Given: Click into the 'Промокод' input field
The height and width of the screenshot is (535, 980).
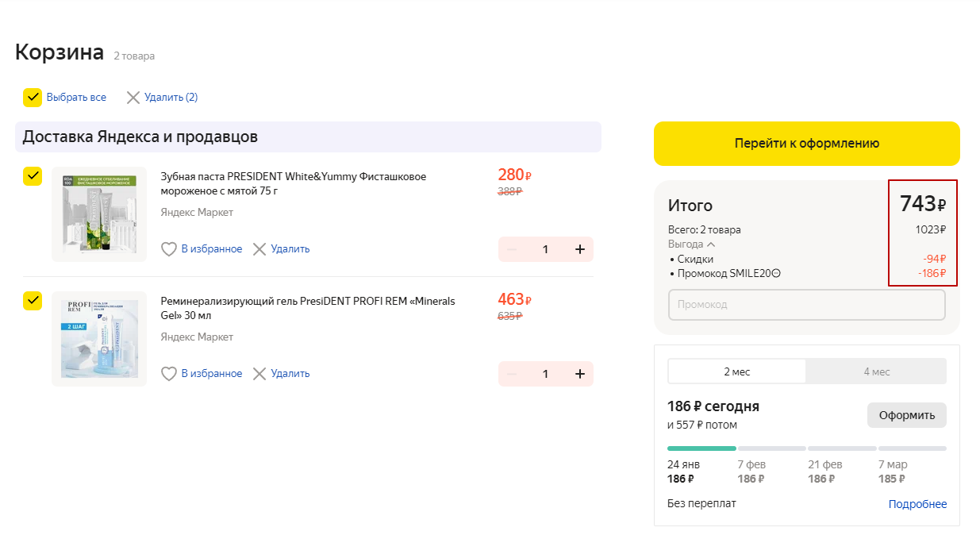Looking at the screenshot, I should (x=806, y=305).
